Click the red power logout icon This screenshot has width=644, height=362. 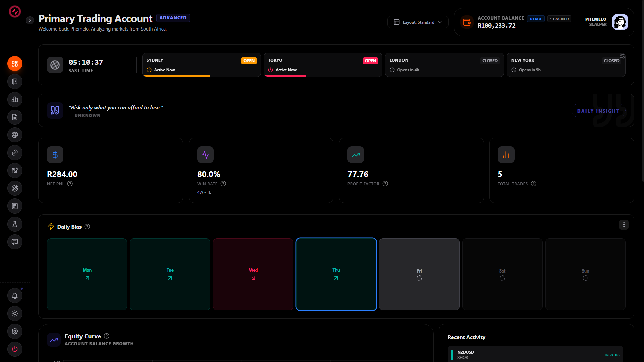[15, 349]
